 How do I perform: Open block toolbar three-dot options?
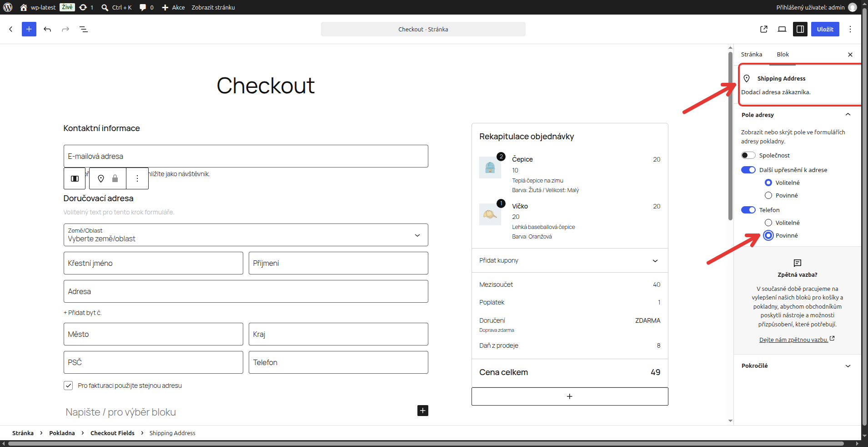pyautogui.click(x=137, y=178)
